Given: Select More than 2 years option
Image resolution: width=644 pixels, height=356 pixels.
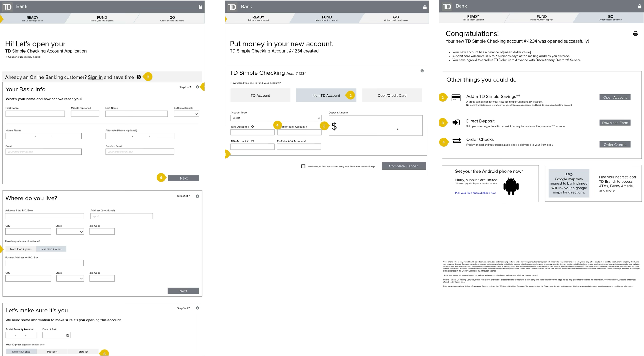Looking at the screenshot, I should click(x=21, y=249).
